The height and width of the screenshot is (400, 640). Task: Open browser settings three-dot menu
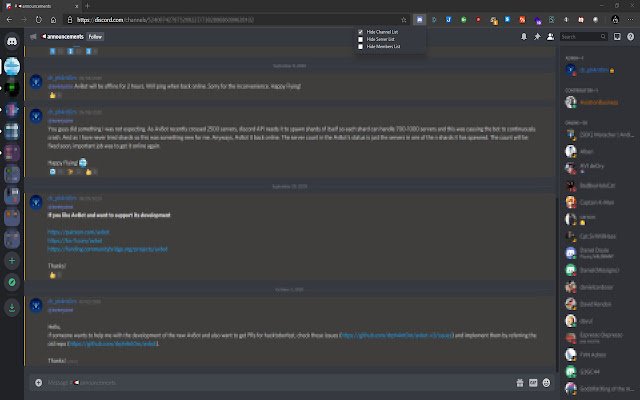click(x=632, y=20)
